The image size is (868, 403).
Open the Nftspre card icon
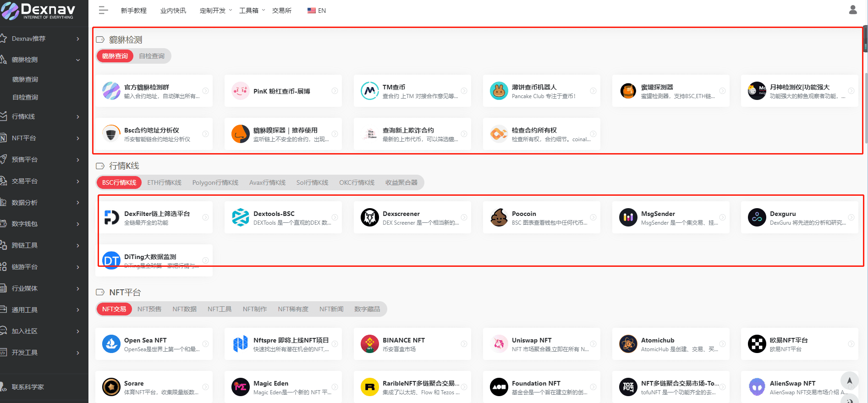[241, 344]
